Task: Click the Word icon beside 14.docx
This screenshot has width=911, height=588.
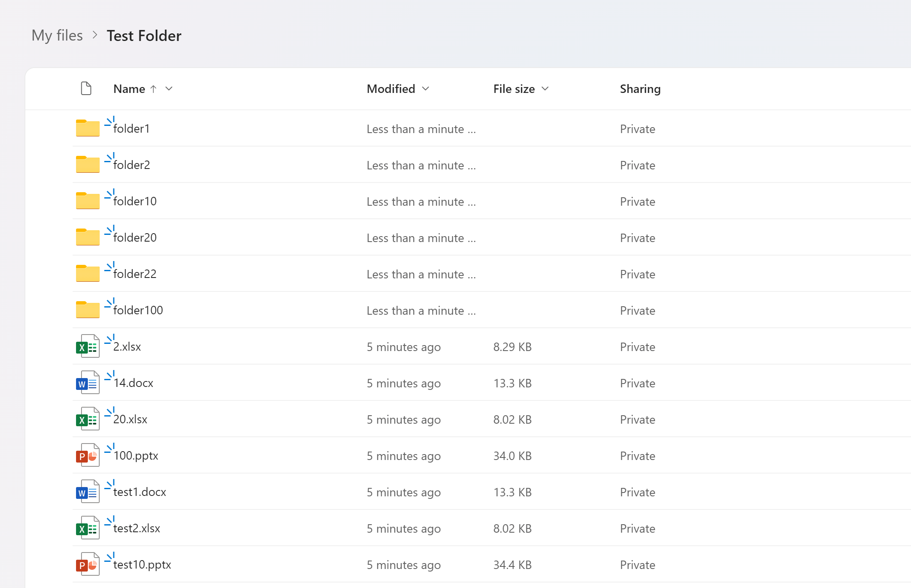Action: 87,382
